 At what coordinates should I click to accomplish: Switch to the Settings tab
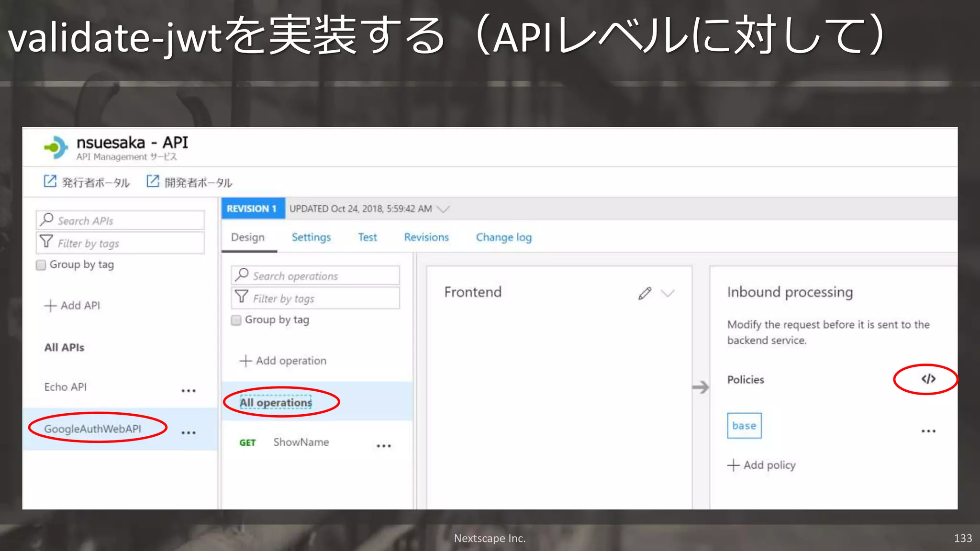[311, 237]
